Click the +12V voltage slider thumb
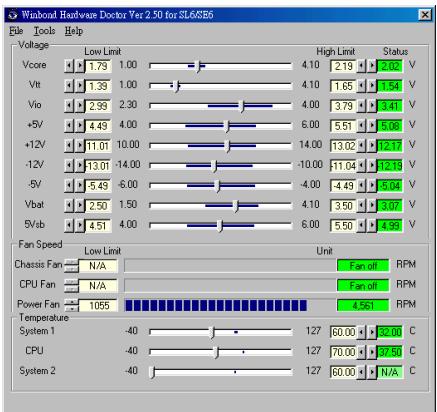Screen dimensions: 437x412 tap(227, 146)
